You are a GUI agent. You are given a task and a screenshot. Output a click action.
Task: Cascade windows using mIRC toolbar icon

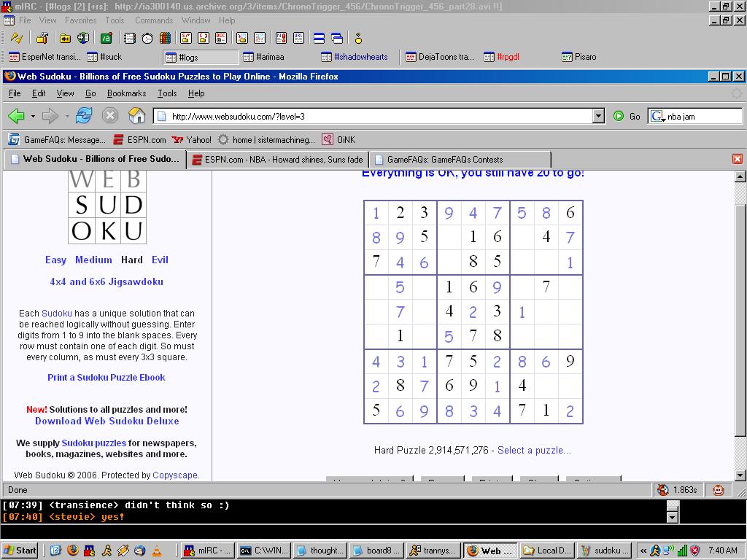coord(337,38)
